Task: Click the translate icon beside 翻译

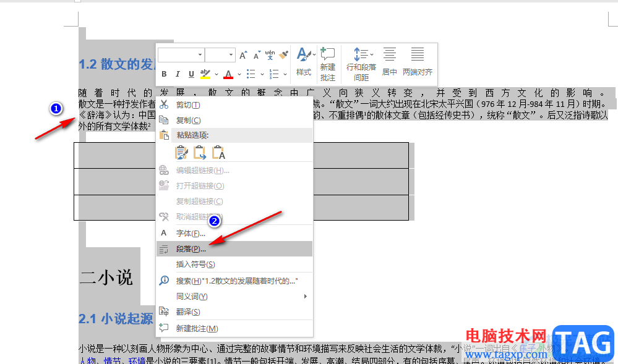Action: click(x=164, y=311)
